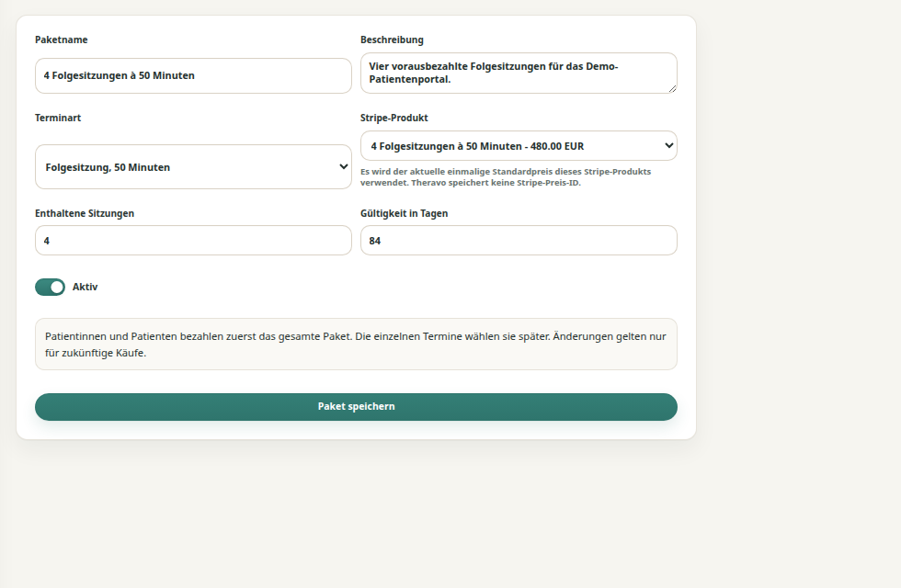Toggle the Aktiv switch
Image resolution: width=901 pixels, height=588 pixels.
[x=50, y=287]
